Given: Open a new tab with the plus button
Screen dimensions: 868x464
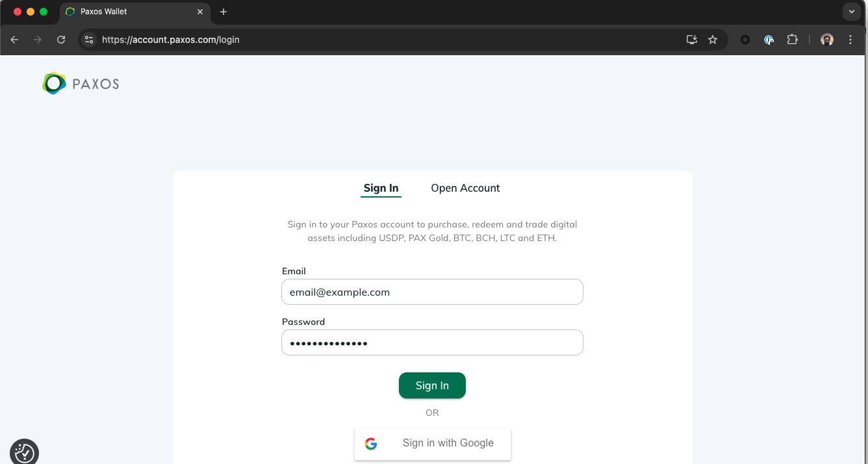Looking at the screenshot, I should (223, 12).
